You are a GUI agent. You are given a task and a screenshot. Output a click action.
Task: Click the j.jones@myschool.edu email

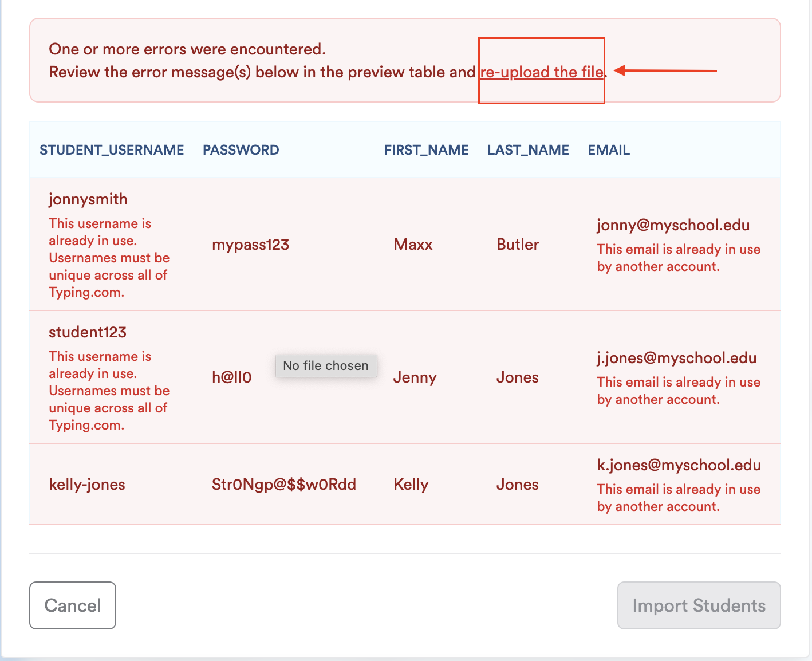coord(677,358)
